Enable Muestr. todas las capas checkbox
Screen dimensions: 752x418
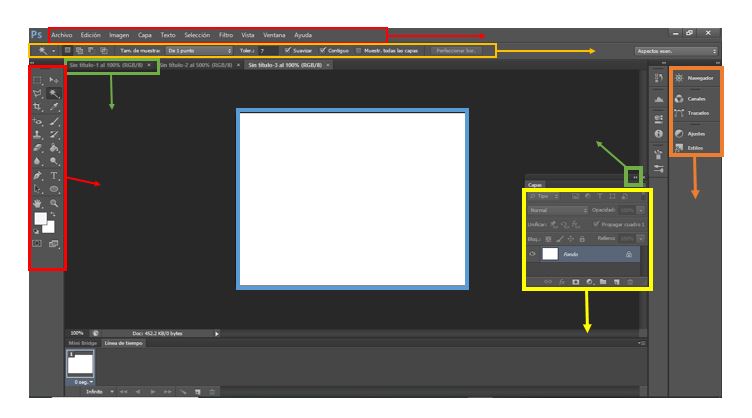click(360, 50)
